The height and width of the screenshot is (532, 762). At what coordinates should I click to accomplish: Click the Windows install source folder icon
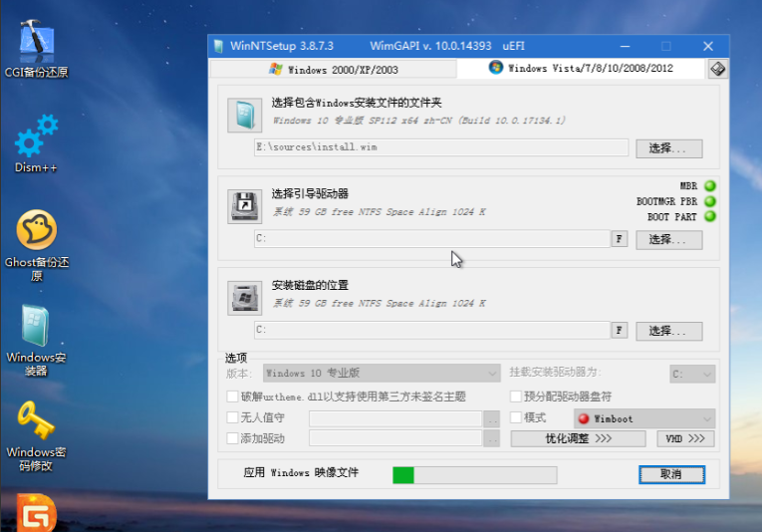pos(244,116)
